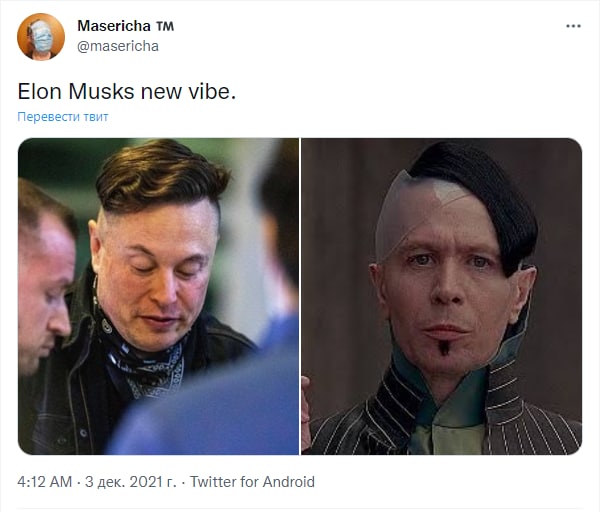The height and width of the screenshot is (512, 602).
Task: Open the left photo in the tweet
Action: point(158,296)
